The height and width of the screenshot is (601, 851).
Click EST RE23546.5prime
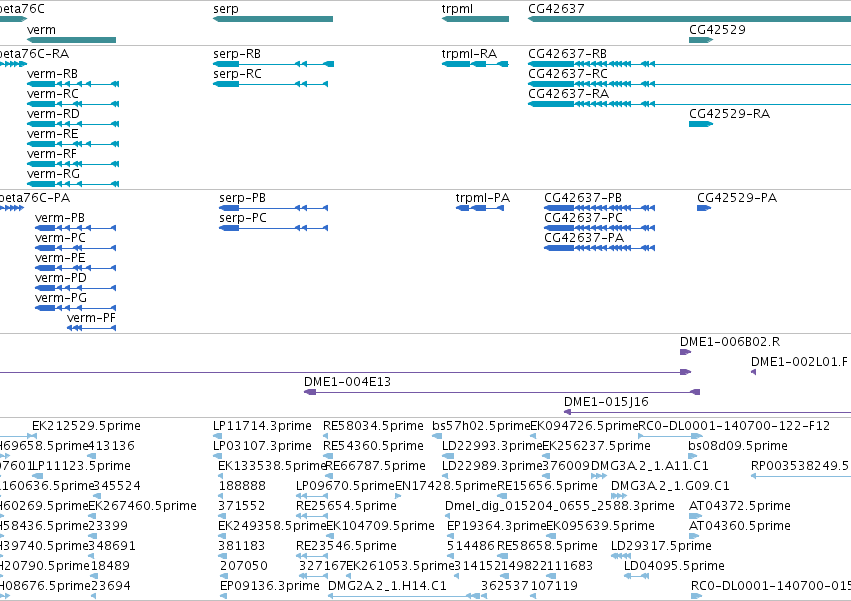coord(346,546)
